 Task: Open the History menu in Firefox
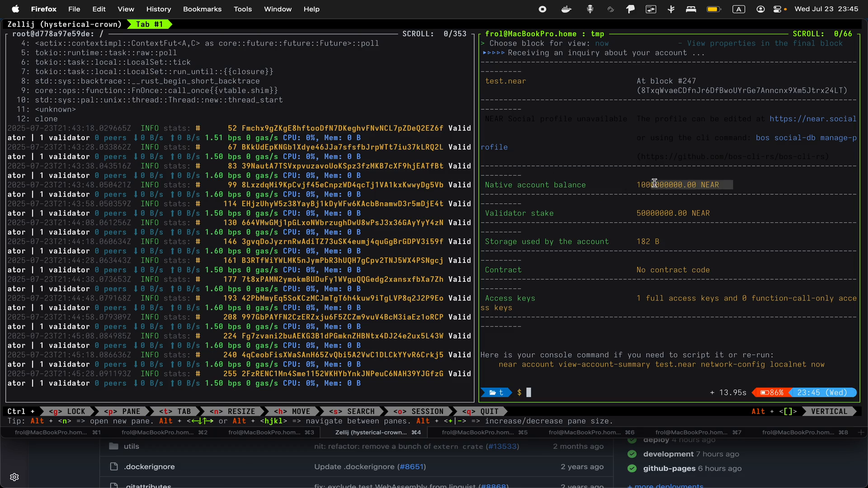[159, 9]
